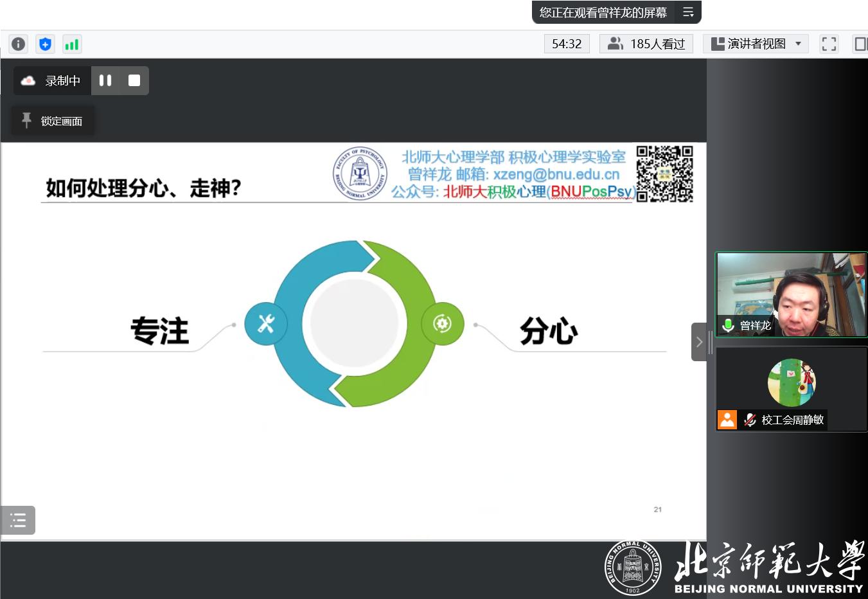Open the blue security shield icon
868x599 pixels.
tap(45, 44)
